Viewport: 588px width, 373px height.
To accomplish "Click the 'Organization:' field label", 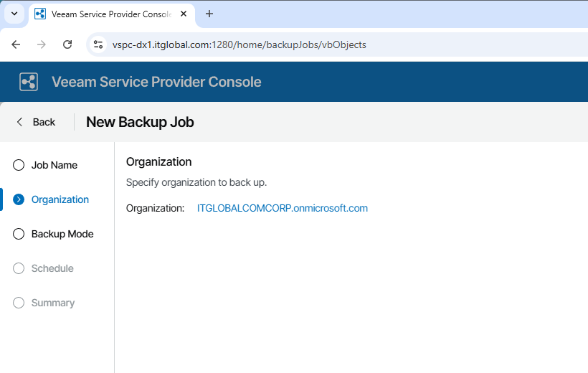I will coord(155,208).
